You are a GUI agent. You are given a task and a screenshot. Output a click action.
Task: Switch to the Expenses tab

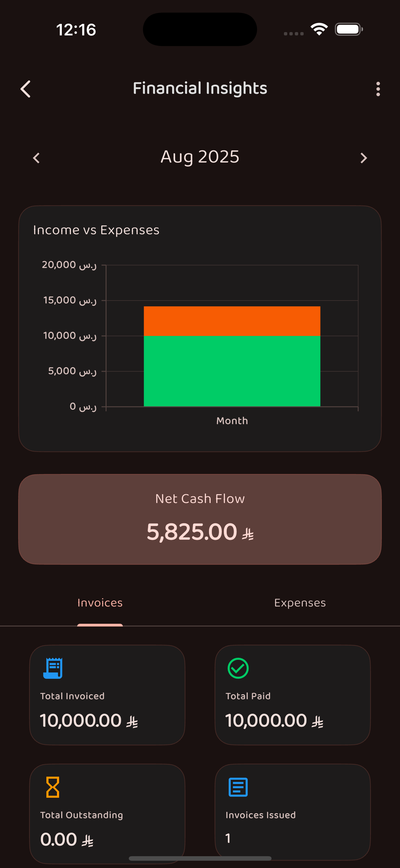click(300, 603)
